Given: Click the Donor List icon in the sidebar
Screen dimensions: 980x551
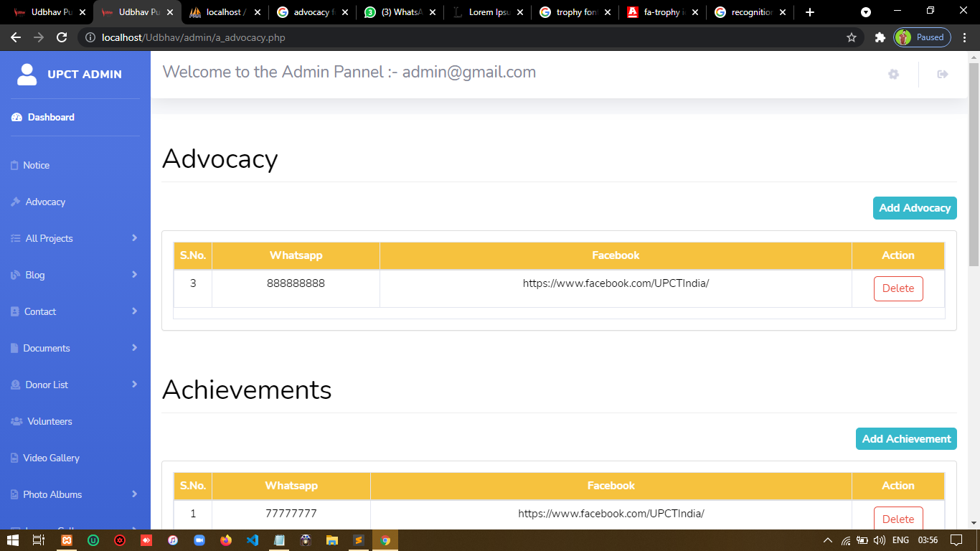Looking at the screenshot, I should pyautogui.click(x=15, y=385).
